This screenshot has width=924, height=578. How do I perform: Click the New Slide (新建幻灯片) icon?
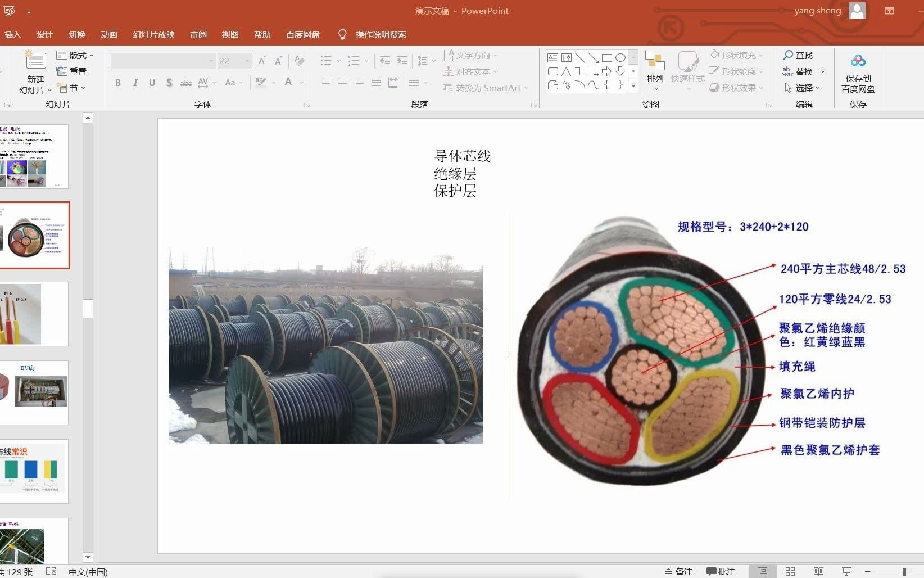pos(35,60)
